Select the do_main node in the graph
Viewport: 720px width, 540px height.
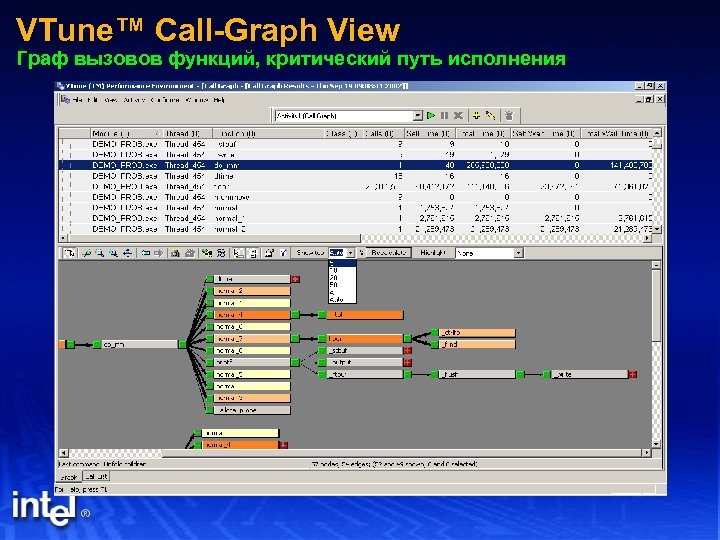139,344
